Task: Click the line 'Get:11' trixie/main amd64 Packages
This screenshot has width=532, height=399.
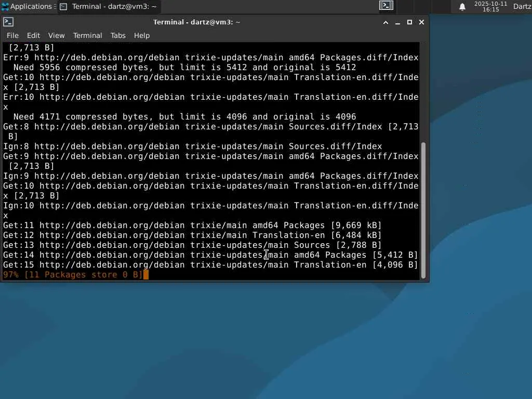Action: pyautogui.click(x=192, y=225)
